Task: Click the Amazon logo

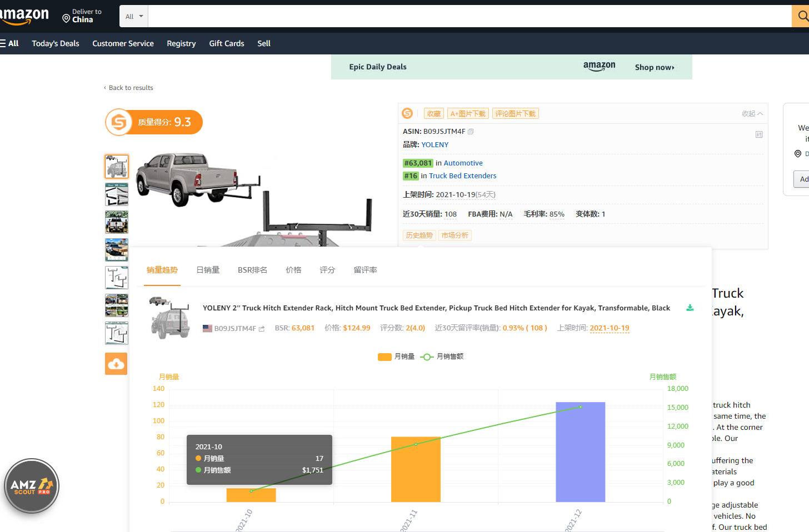Action: point(23,16)
